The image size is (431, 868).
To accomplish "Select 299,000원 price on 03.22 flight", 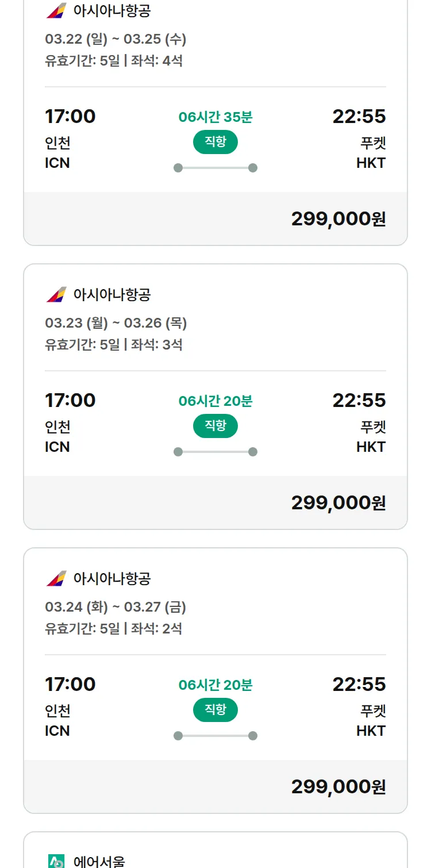I will pos(338,219).
